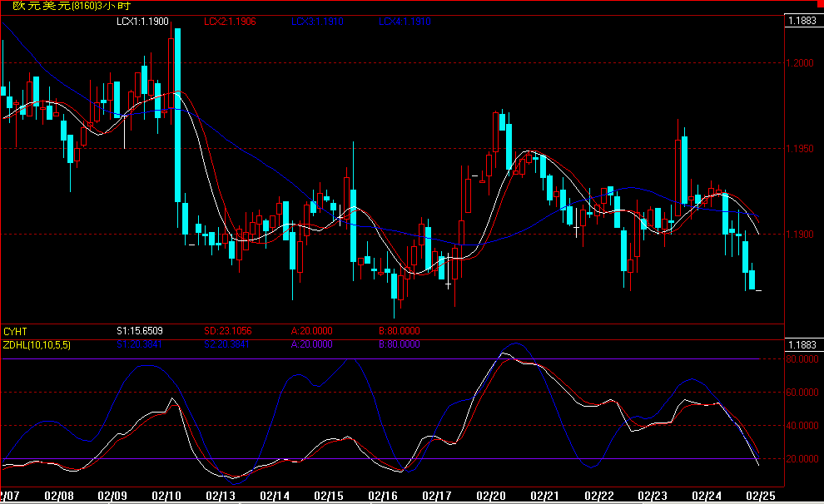Click the 02/13 date label
This screenshot has height=504, width=824.
point(221,496)
